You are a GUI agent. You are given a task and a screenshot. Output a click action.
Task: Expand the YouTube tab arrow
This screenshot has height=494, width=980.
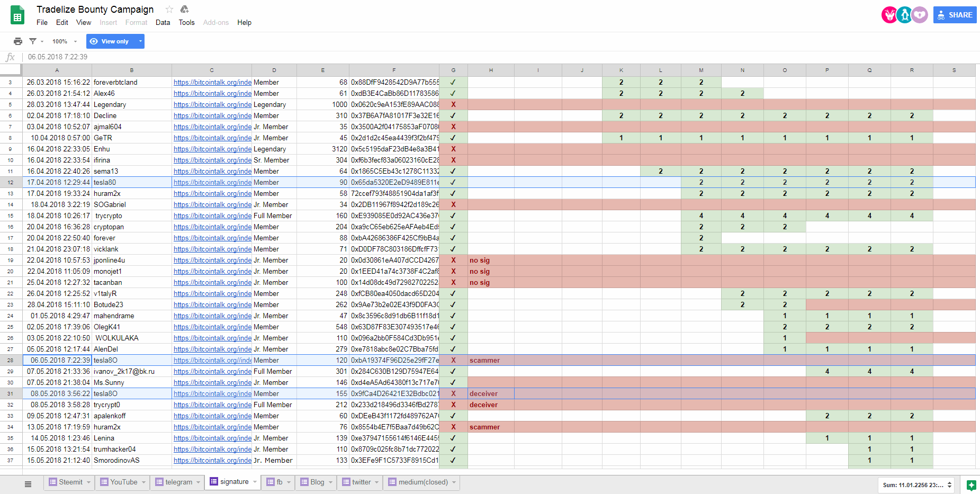pos(143,482)
